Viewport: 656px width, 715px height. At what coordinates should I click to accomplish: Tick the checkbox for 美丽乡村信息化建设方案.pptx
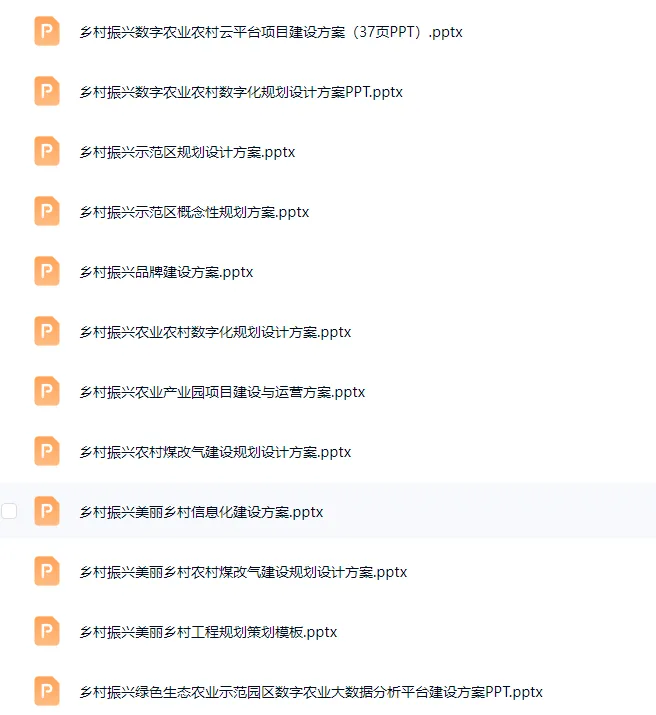click(9, 511)
